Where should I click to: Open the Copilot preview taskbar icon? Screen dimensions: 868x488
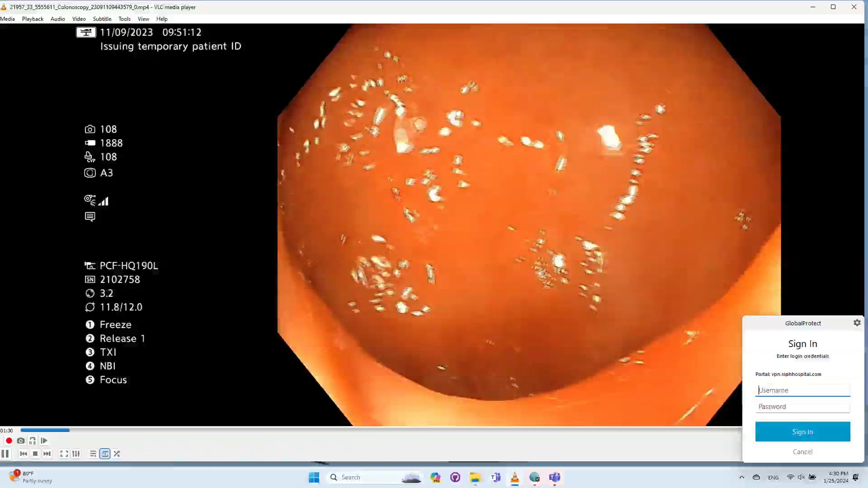tap(435, 477)
